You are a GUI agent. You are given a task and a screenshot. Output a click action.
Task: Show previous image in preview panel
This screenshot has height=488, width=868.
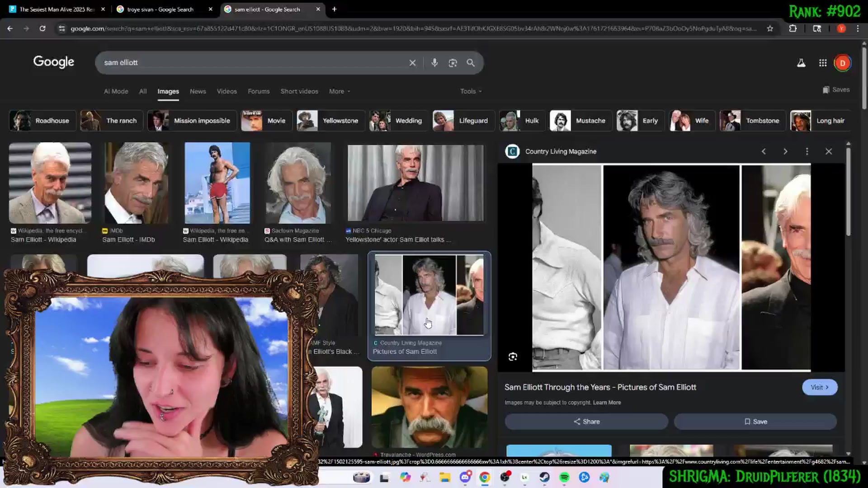click(x=764, y=152)
